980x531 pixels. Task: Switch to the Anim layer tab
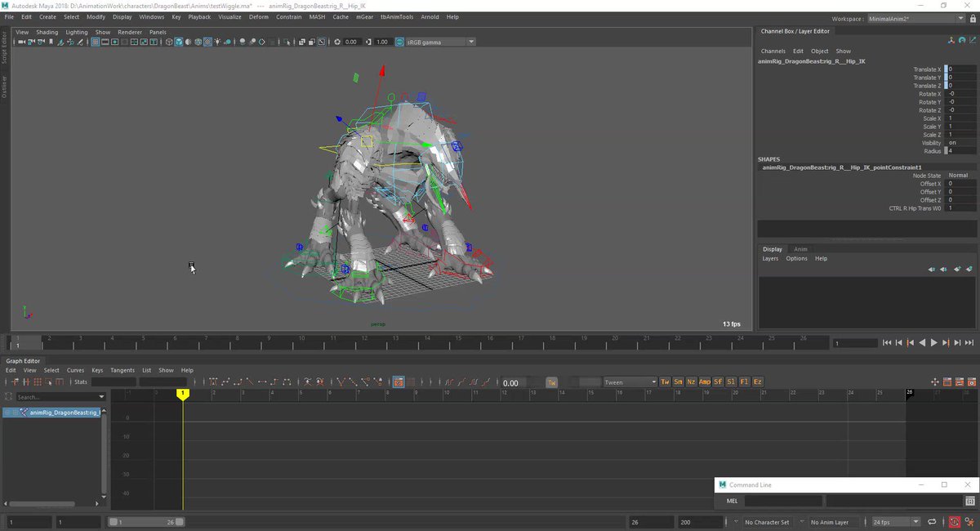800,249
